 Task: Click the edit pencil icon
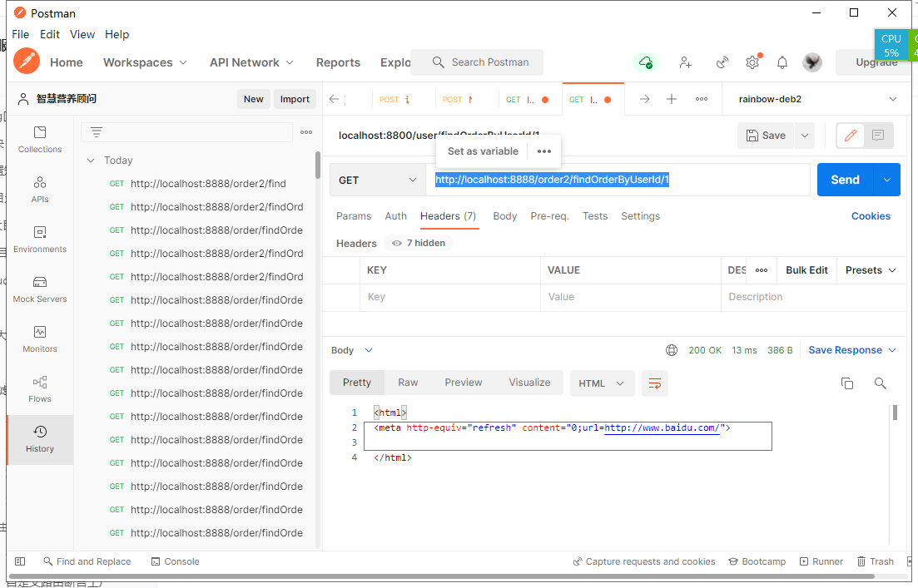click(x=850, y=136)
